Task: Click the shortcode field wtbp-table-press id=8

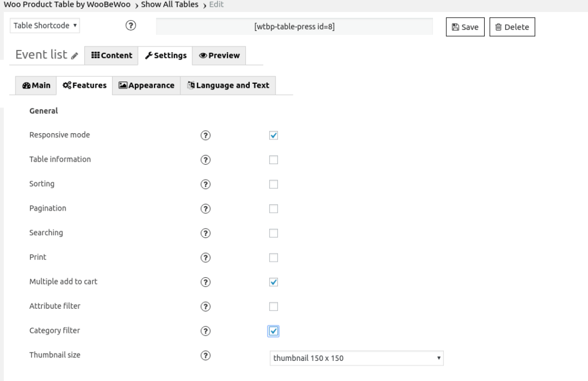Action: click(x=295, y=26)
